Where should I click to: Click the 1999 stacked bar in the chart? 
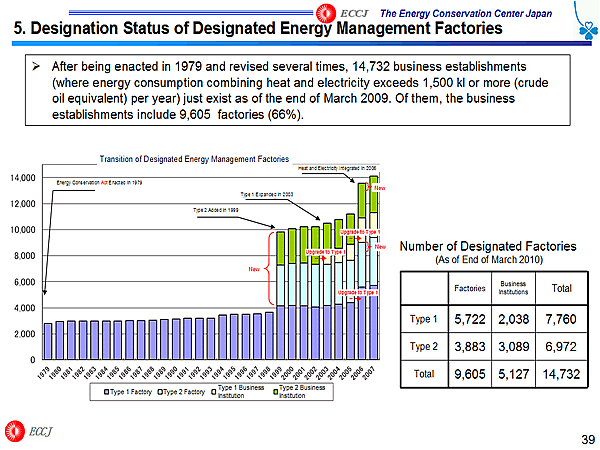point(280,295)
